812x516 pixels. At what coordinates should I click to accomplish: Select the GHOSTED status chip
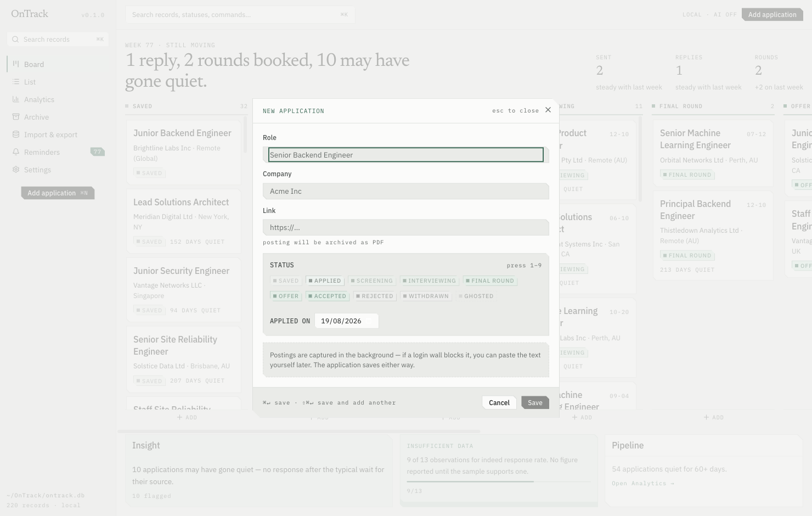click(476, 296)
